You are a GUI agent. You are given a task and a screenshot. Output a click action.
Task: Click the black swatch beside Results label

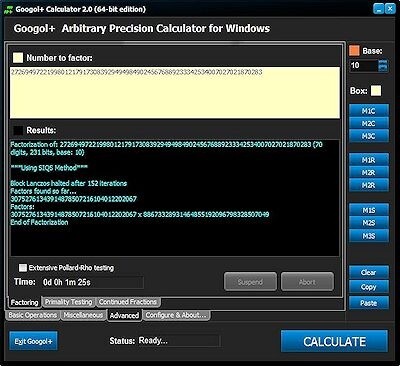click(18, 130)
